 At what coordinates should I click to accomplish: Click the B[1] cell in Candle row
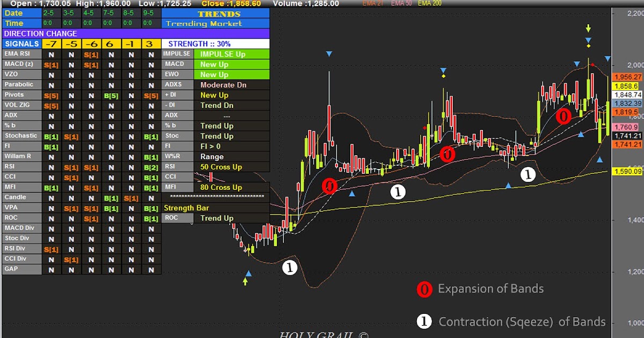point(111,197)
